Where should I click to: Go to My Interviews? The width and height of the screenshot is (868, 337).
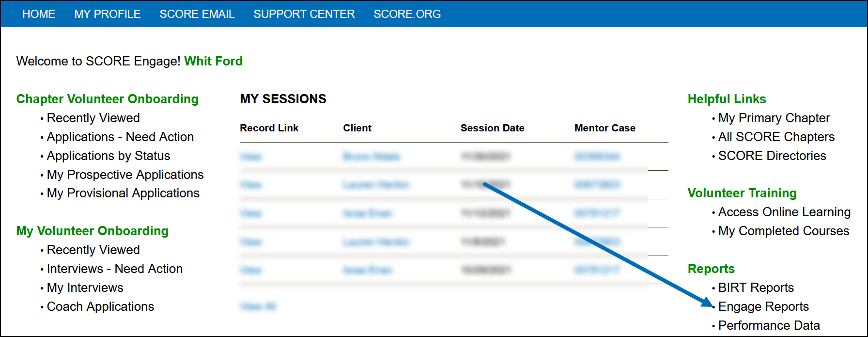coord(85,288)
